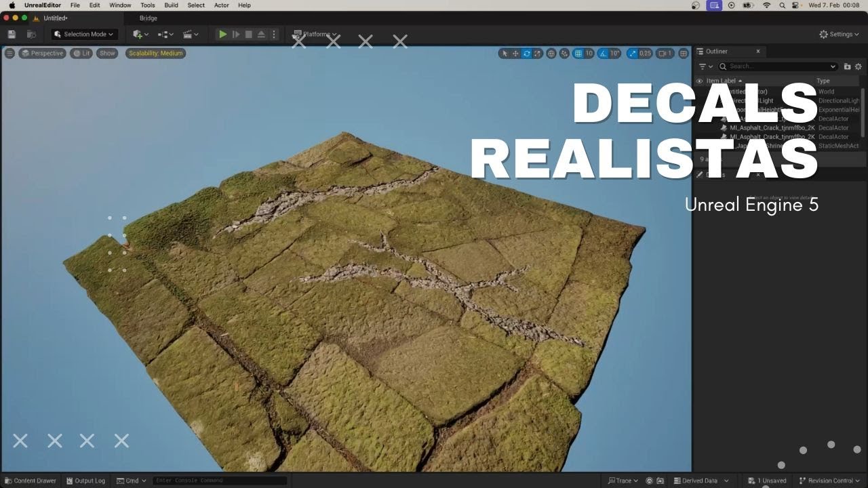Open the Blueprints dropdown in the toolbar
Screen dimensions: 868x488
pos(165,34)
